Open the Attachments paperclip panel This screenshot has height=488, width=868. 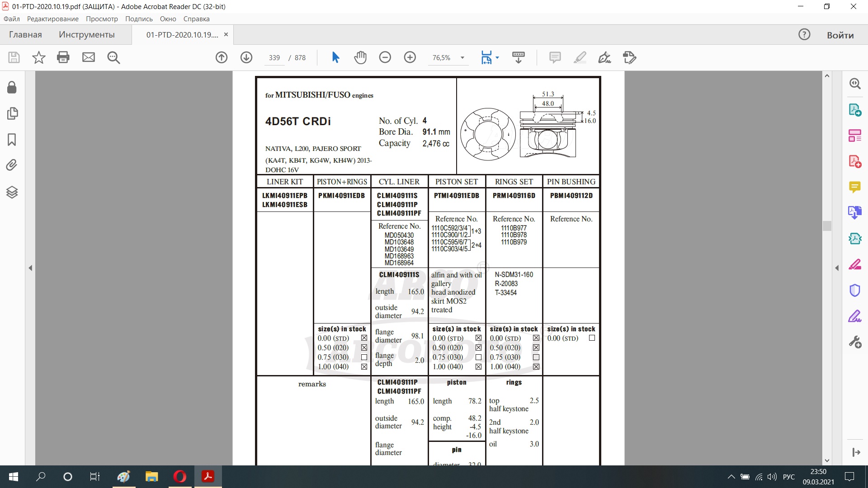(x=12, y=165)
